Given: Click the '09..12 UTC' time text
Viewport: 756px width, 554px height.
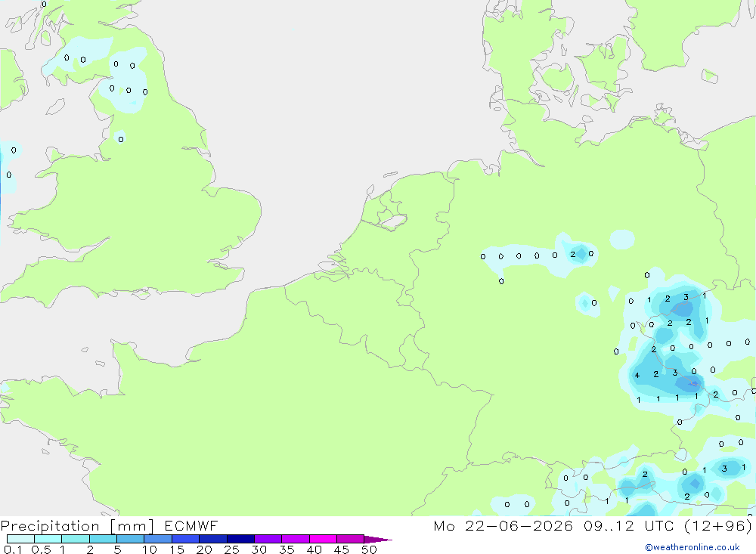Looking at the screenshot, I should (628, 525).
